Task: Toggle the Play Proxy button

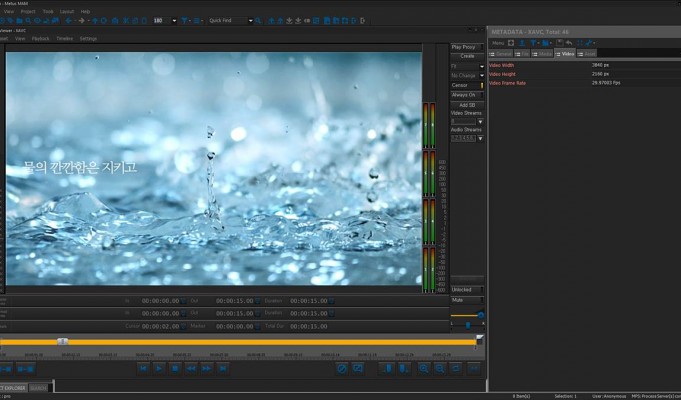Action: 467,47
